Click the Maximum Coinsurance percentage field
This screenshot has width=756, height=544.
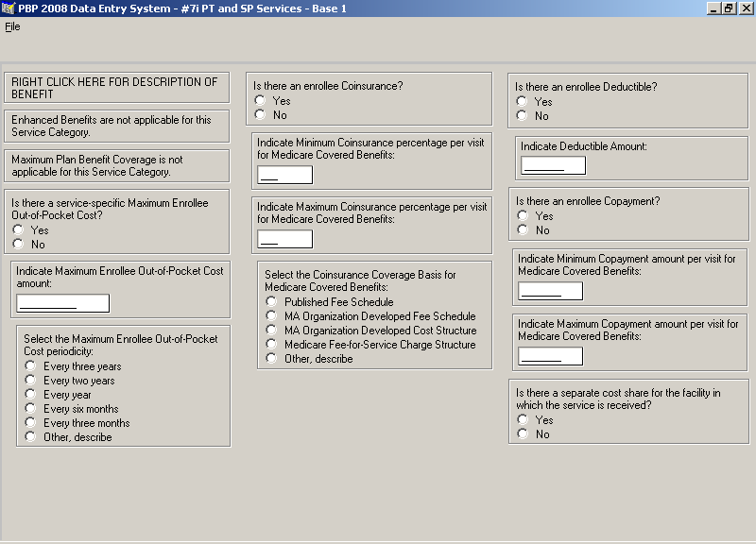coord(285,239)
